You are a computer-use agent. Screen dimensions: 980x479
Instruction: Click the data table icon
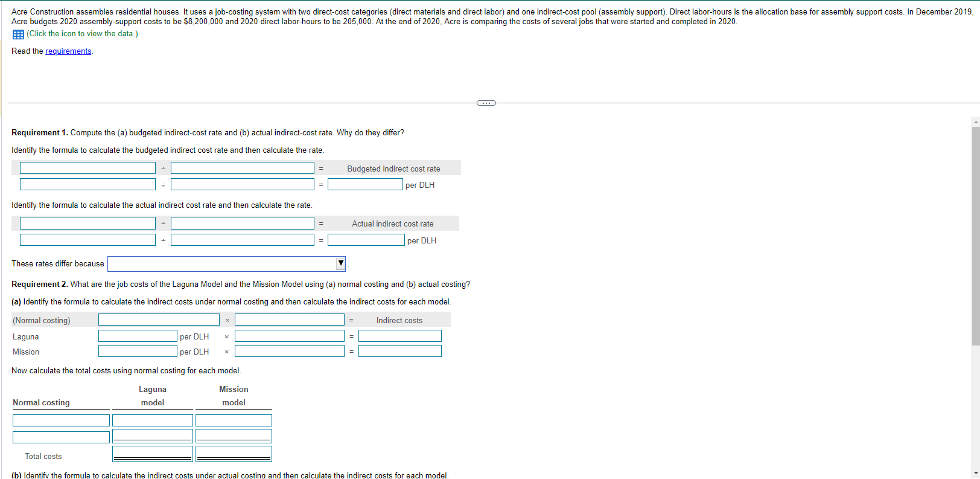tap(18, 34)
